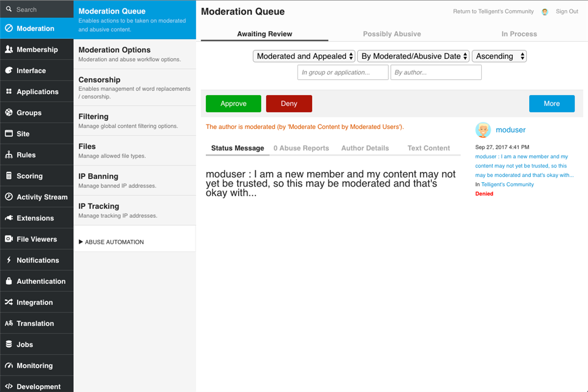588x392 pixels.
Task: Click the moduser avatar image
Action: click(483, 130)
